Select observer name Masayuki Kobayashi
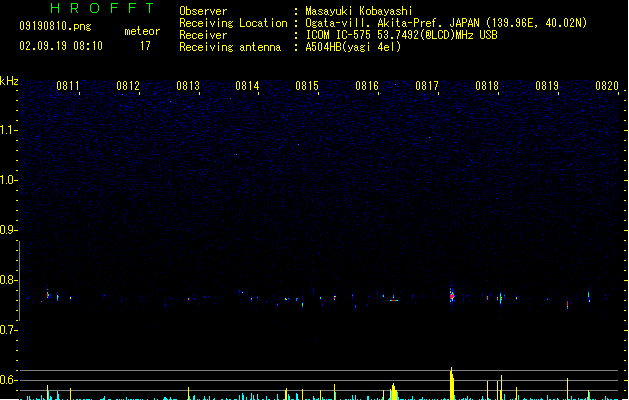 coord(359,11)
